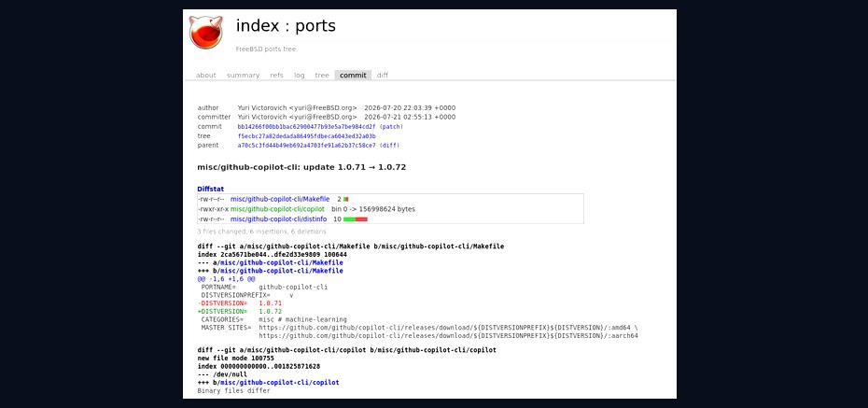Open tree hash f5ecbc27a82d link

(307, 136)
